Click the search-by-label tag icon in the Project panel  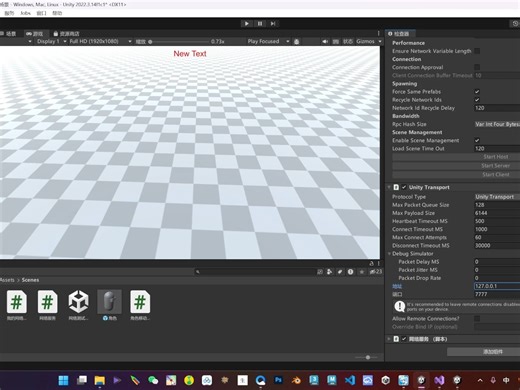pyautogui.click(x=340, y=272)
